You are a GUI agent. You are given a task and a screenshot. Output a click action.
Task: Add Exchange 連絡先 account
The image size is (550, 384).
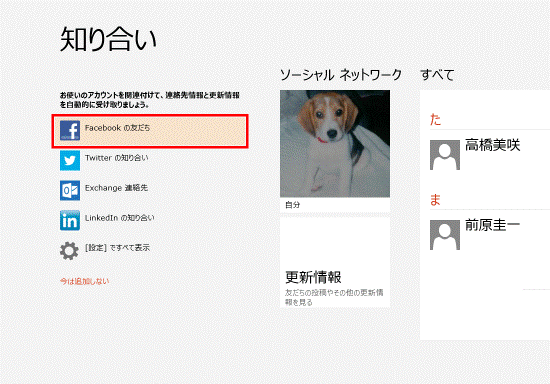pyautogui.click(x=116, y=188)
